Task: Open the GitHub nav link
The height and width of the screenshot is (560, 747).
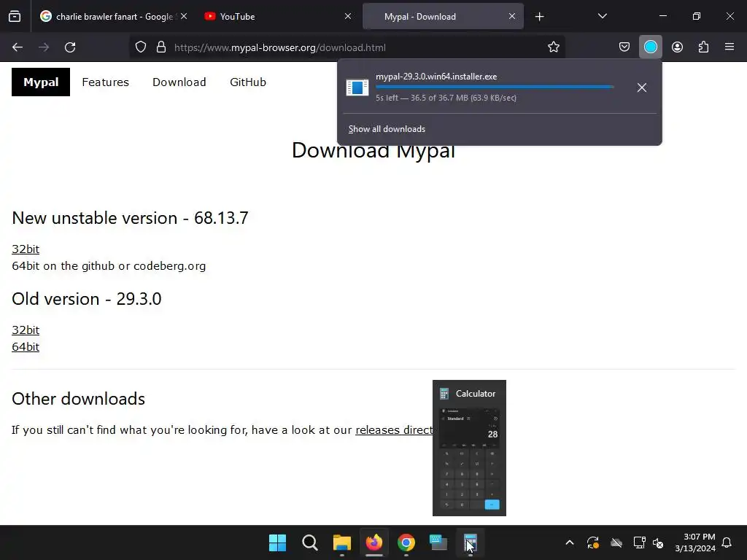Action: point(248,82)
